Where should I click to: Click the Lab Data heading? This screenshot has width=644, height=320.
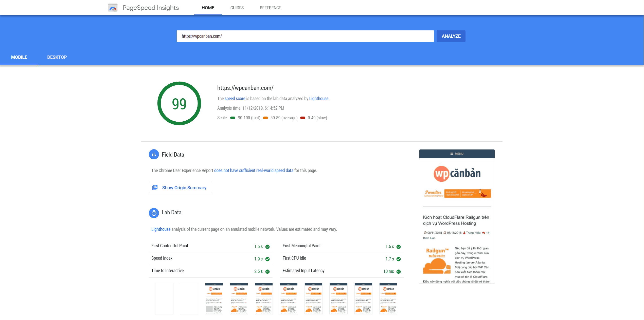171,212
